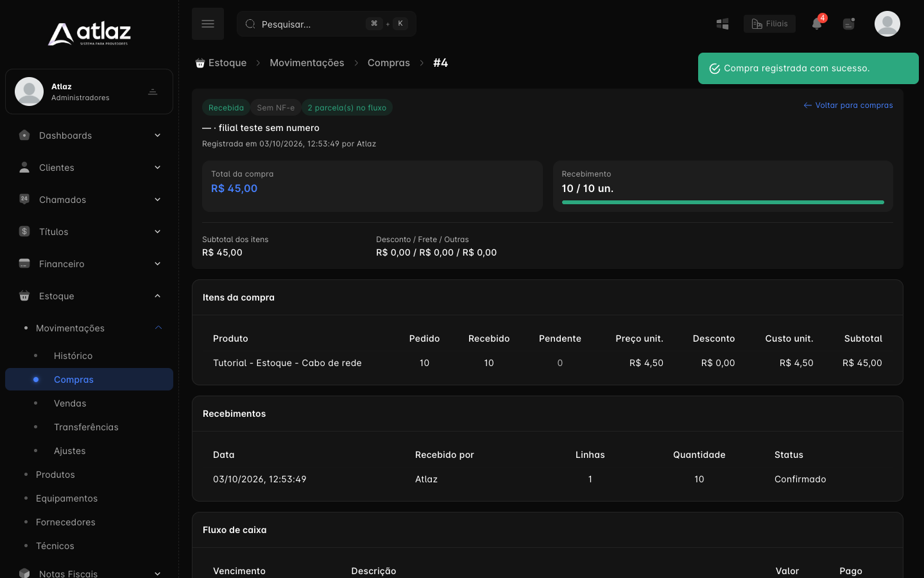Open the user avatar menu in the top right
Screen dimensions: 924x578
click(x=887, y=24)
